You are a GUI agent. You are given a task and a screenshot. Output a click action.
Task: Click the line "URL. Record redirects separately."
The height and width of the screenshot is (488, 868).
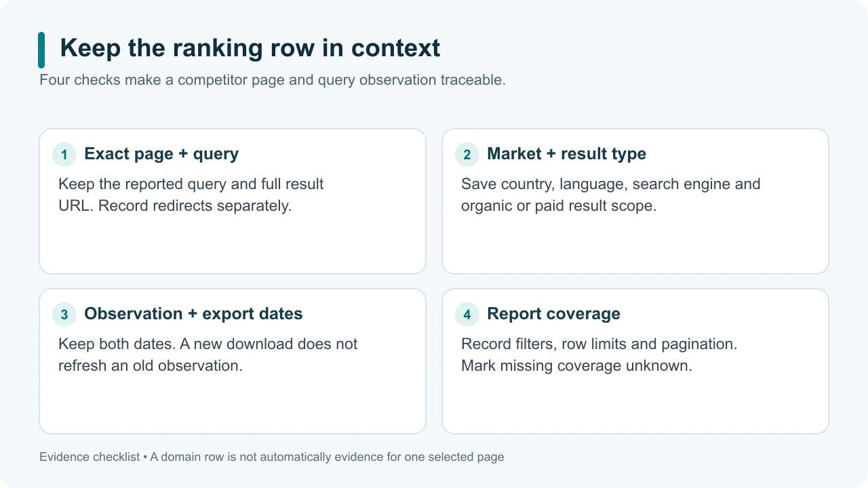pos(175,206)
